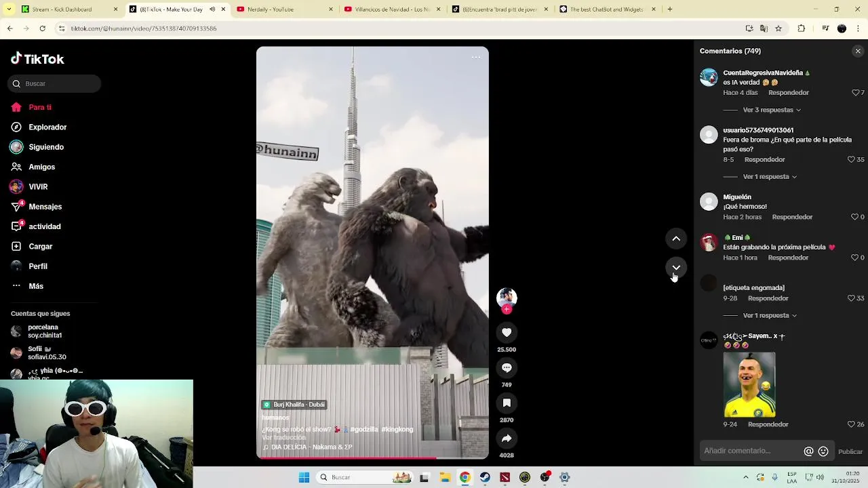Open Windows Start menu
The image size is (868, 488).
tap(304, 478)
